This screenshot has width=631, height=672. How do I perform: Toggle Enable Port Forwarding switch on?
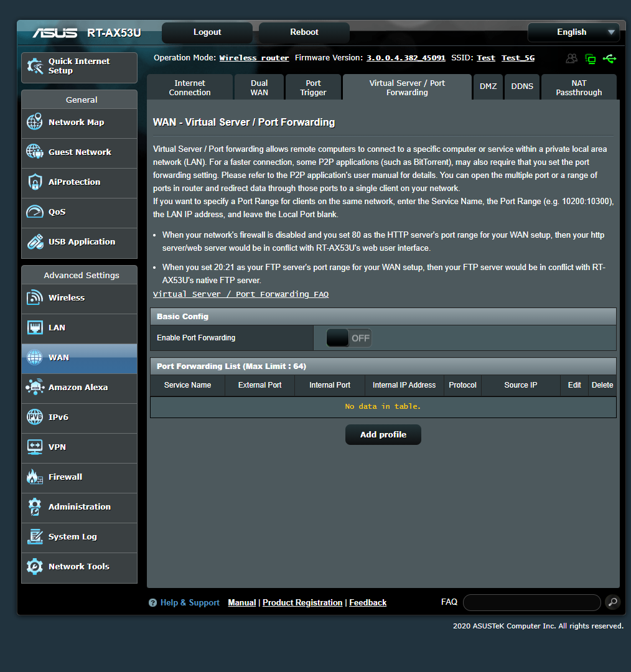(349, 338)
